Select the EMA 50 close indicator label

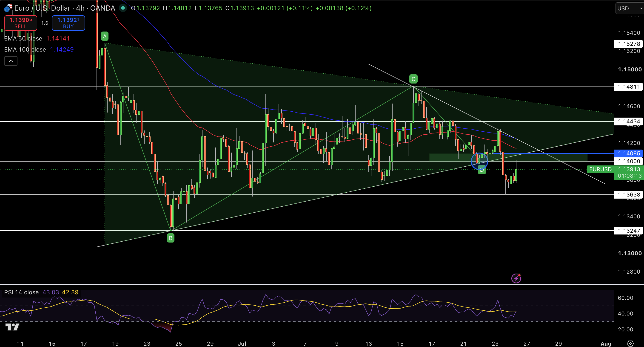pos(23,39)
